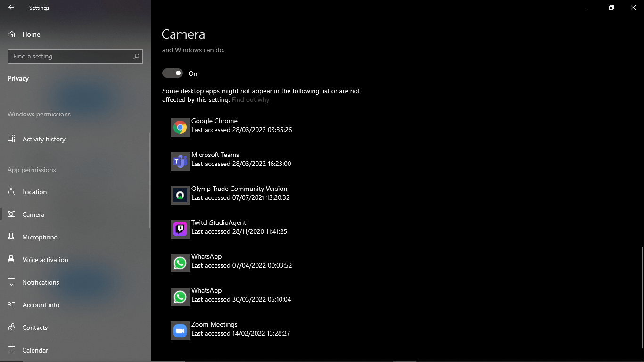Image resolution: width=644 pixels, height=362 pixels.
Task: Go back using the Settings back arrow
Action: pos(11,8)
